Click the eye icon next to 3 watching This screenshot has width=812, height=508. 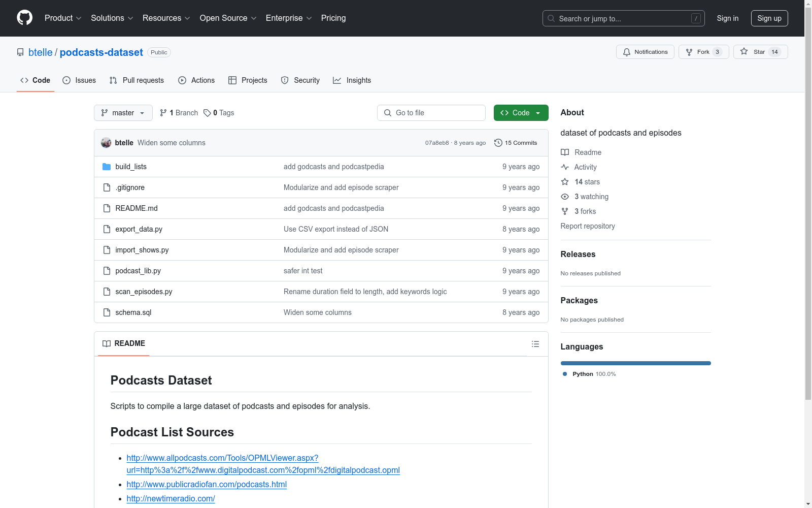[565, 197]
